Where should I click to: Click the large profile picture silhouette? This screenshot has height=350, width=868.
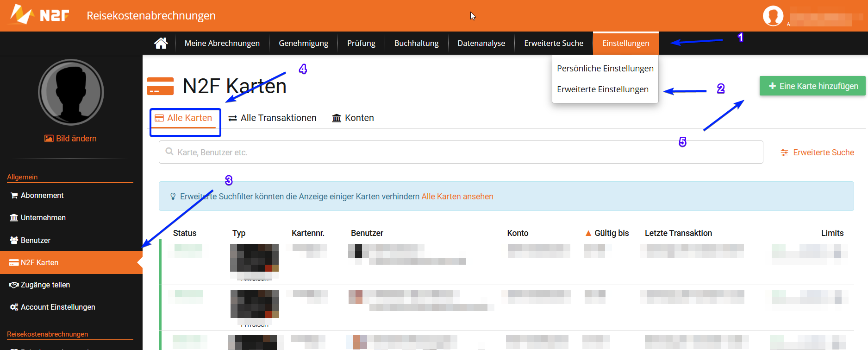71,92
